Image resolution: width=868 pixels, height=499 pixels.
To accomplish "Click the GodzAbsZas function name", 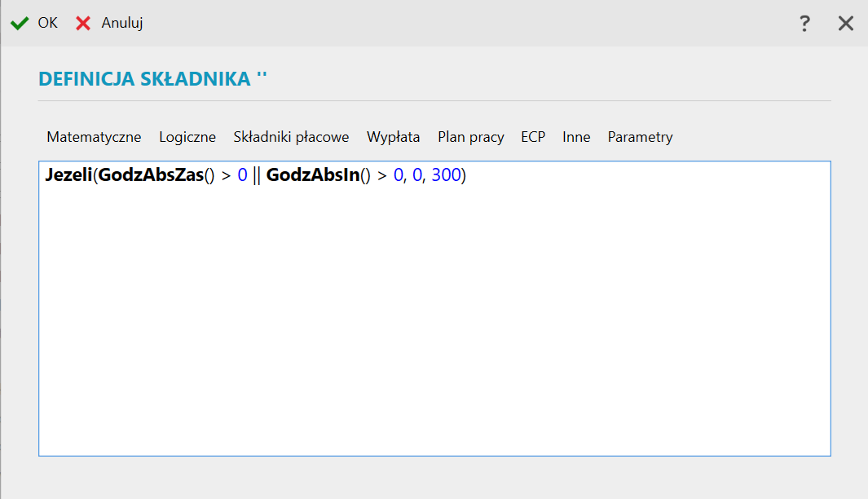I will (151, 175).
